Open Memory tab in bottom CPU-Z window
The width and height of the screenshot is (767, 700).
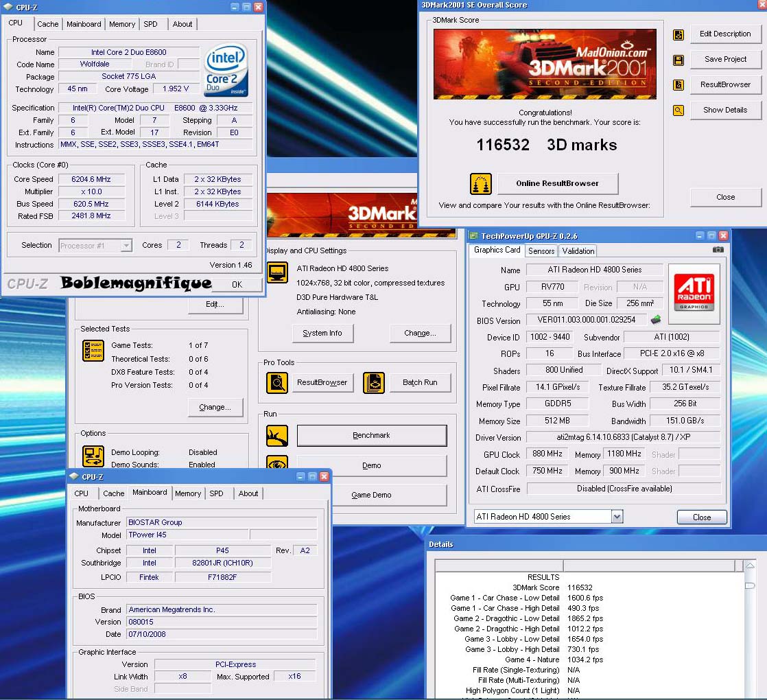click(188, 493)
